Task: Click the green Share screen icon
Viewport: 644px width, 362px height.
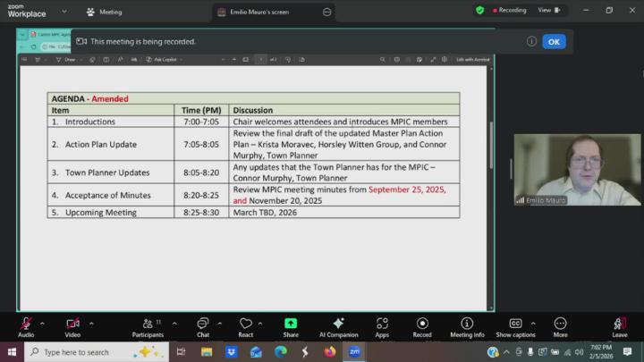Action: point(291,324)
